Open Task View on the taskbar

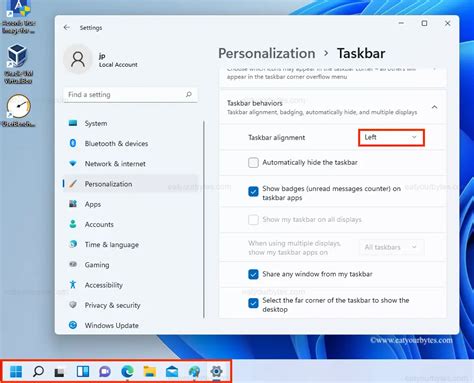coord(60,371)
